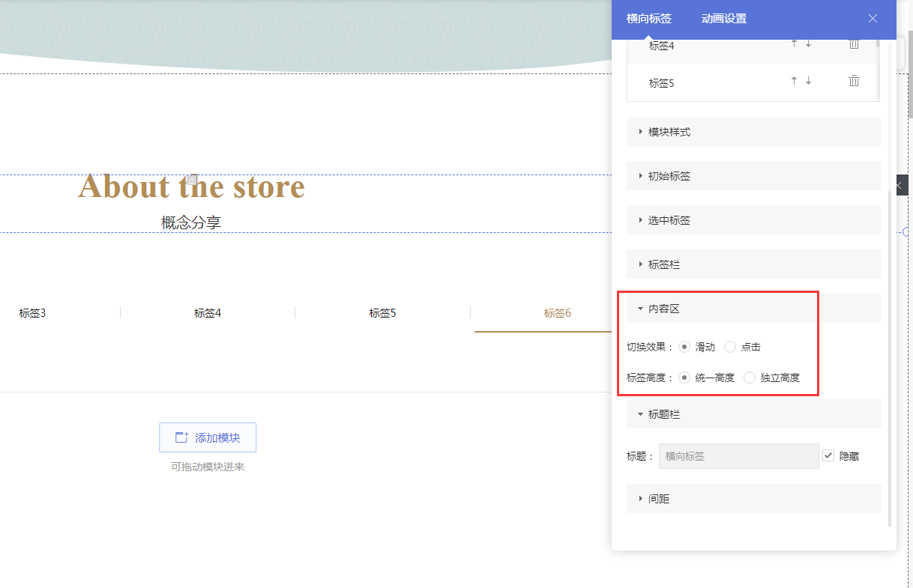This screenshot has width=913, height=588.
Task: Click the 标题 input field
Action: (738, 456)
